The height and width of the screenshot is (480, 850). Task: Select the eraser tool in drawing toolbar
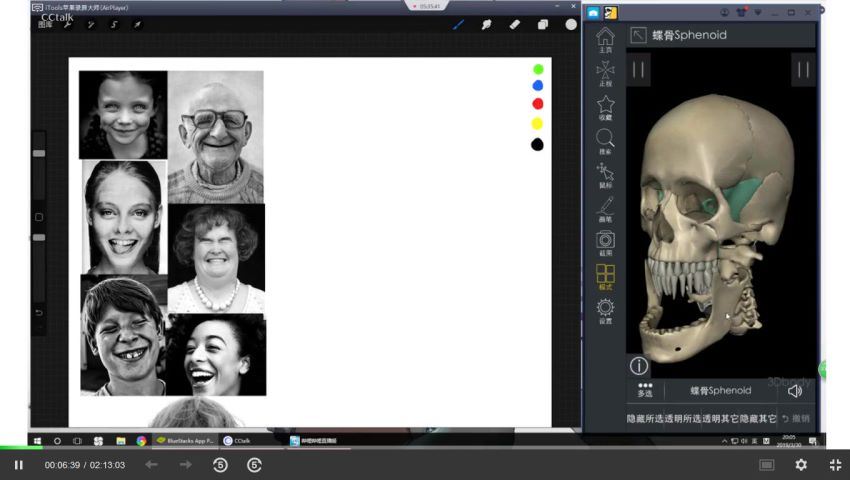[x=514, y=24]
